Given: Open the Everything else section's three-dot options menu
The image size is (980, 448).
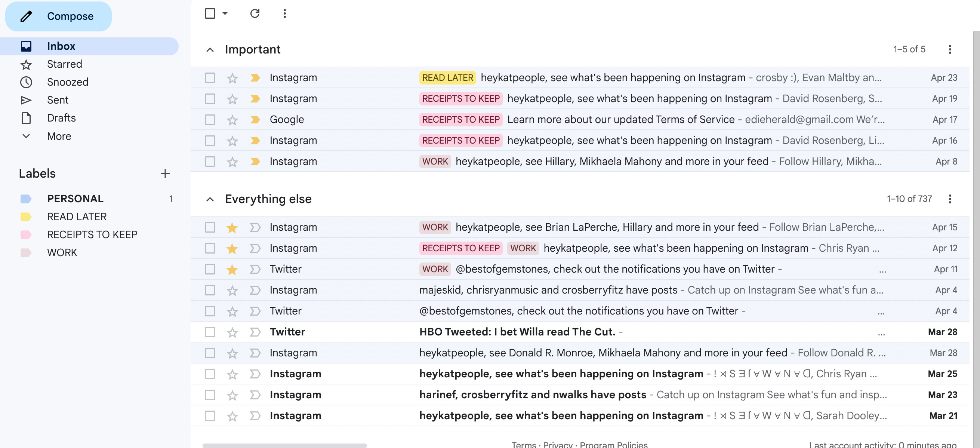Looking at the screenshot, I should pos(950,199).
